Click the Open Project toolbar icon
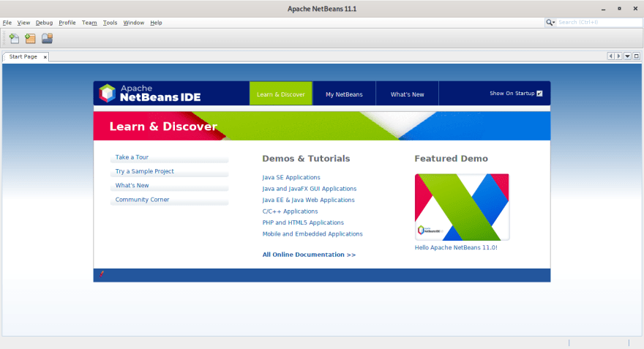 pos(48,39)
